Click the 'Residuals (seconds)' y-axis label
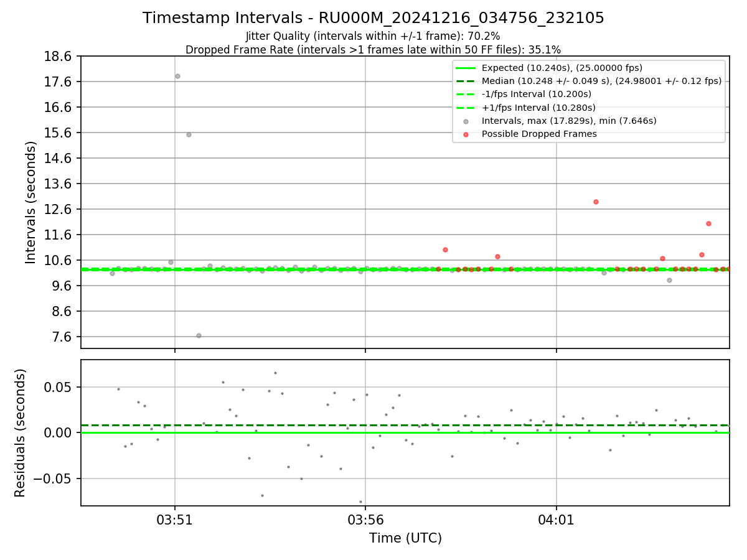 21,432
